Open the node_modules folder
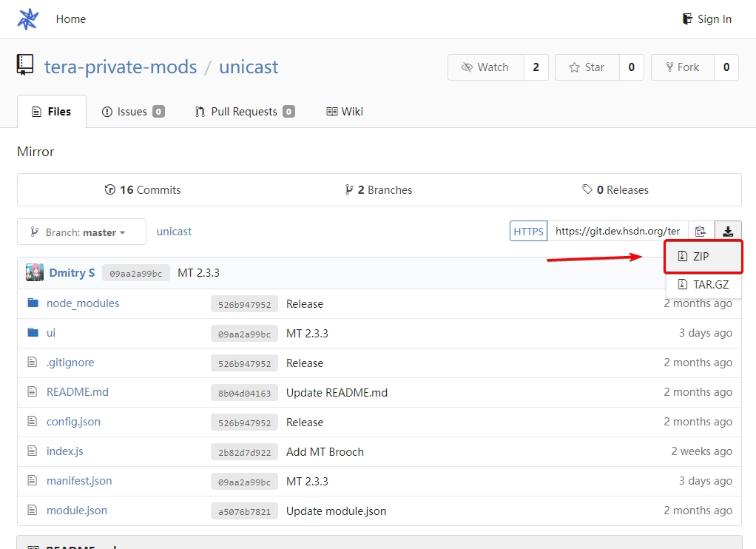756x549 pixels. (x=83, y=303)
